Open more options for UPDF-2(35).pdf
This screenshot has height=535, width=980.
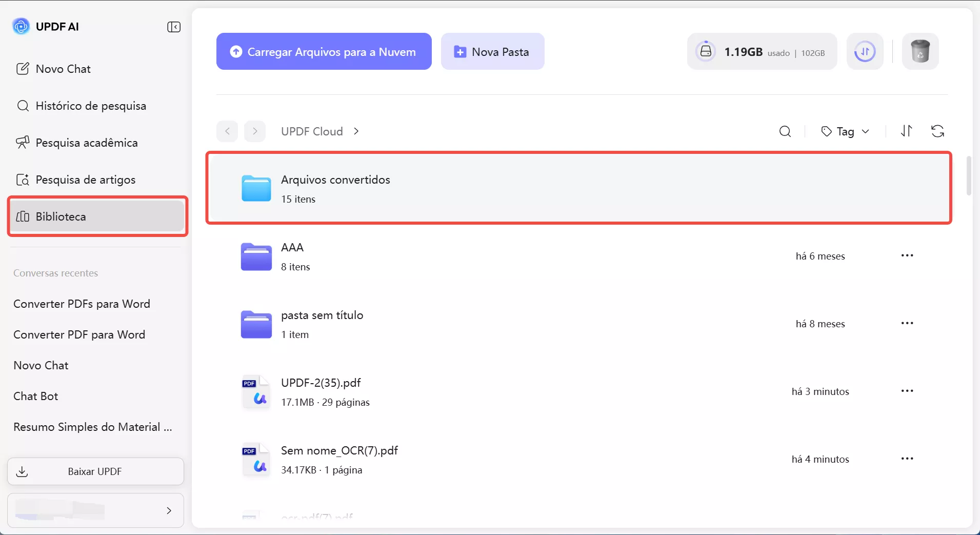[907, 391]
